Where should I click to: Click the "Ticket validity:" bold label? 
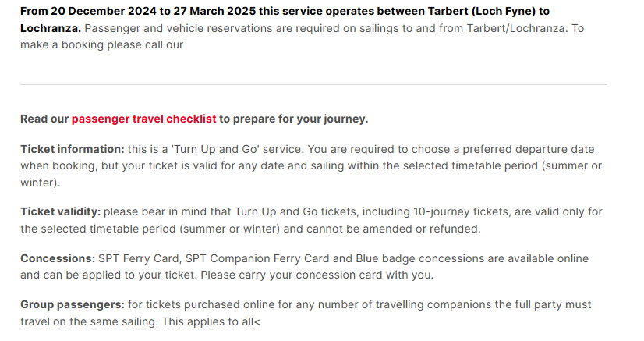(61, 211)
